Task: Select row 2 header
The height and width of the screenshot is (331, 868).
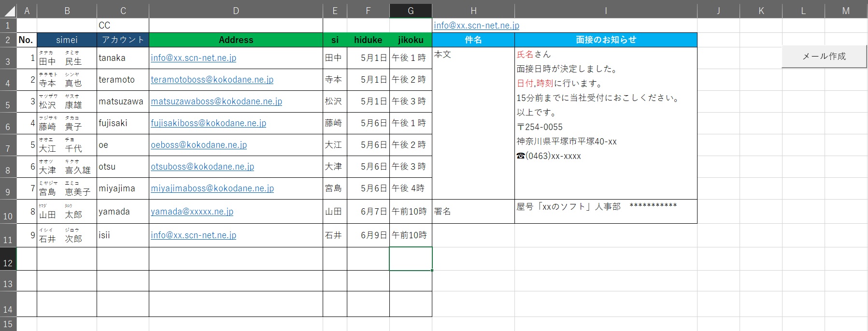Action: tap(8, 40)
